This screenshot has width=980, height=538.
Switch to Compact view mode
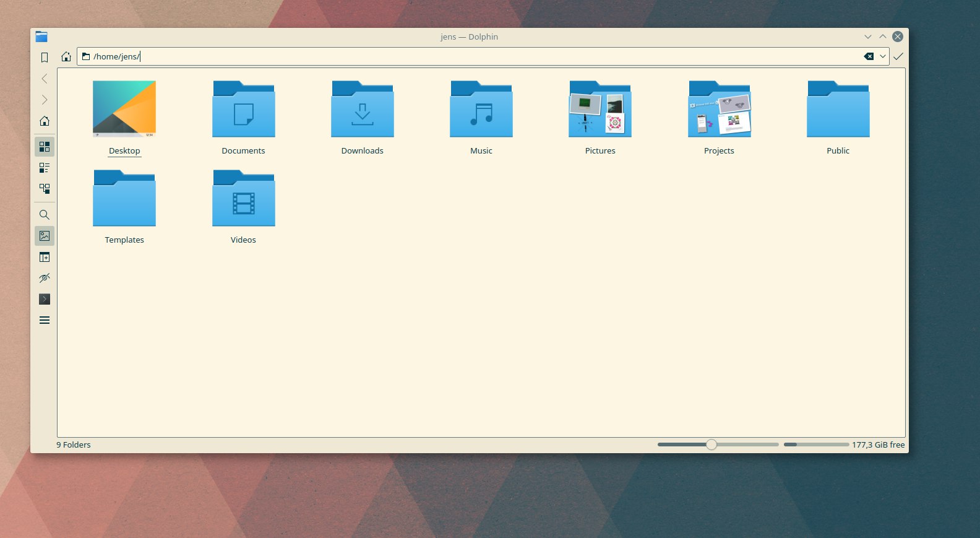tap(45, 168)
